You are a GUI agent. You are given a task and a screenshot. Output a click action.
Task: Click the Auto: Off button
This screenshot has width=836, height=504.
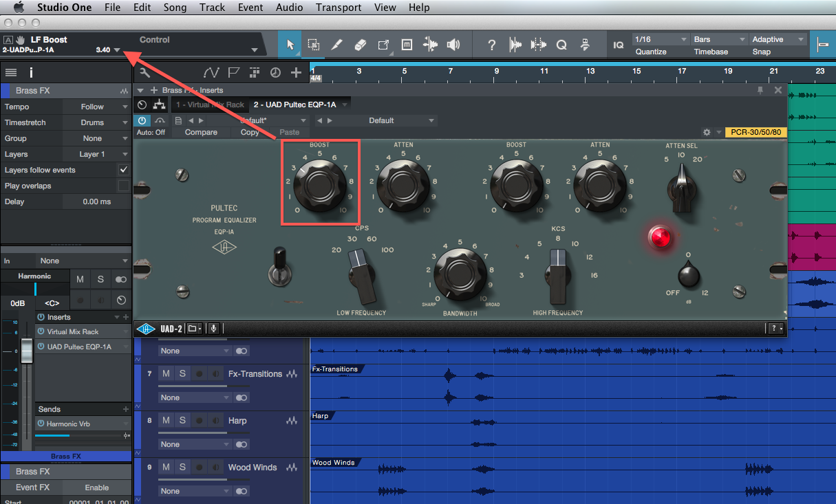coord(151,132)
